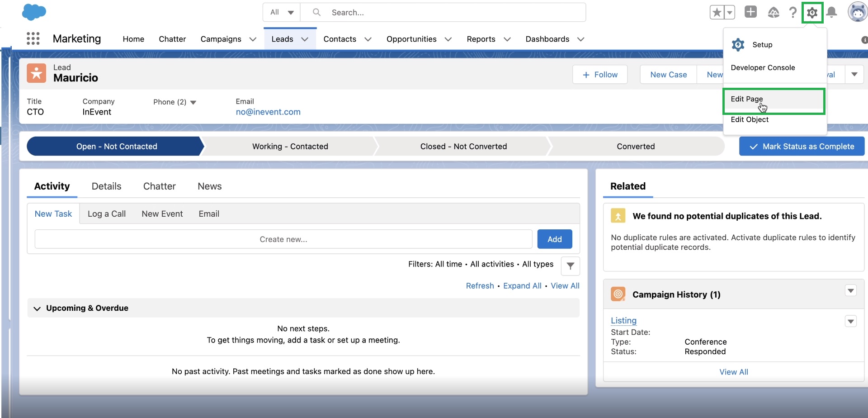
Task: Click the Expand All link
Action: [x=522, y=286]
